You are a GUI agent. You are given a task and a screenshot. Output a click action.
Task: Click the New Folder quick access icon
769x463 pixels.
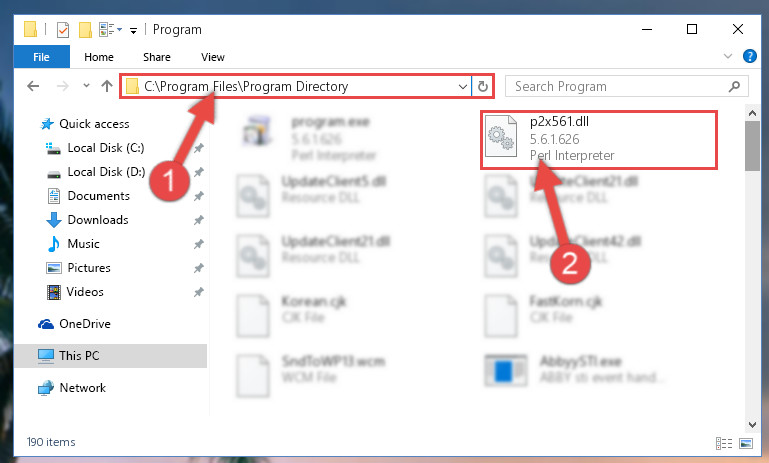pos(85,30)
